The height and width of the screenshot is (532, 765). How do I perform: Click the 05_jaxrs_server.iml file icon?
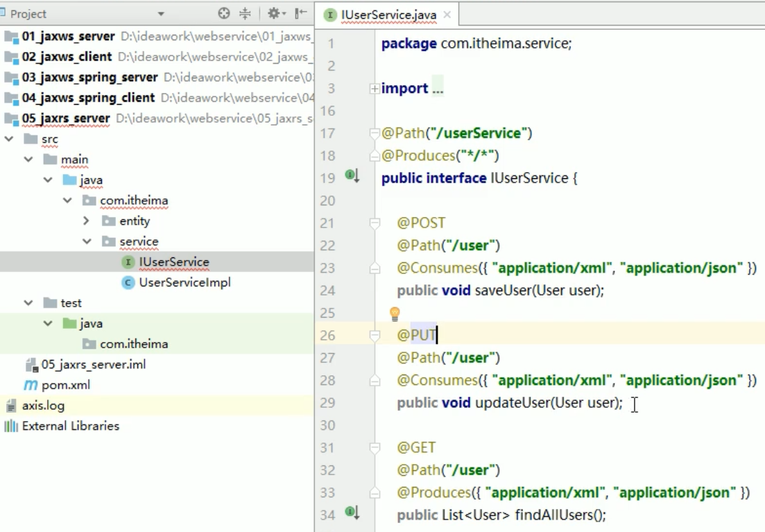31,365
